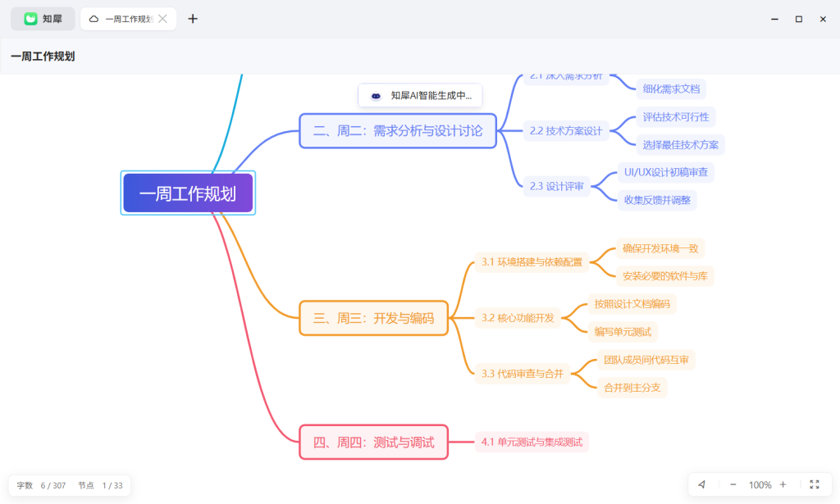
Task: Select node UI/UX设计初稿审查
Action: point(666,172)
